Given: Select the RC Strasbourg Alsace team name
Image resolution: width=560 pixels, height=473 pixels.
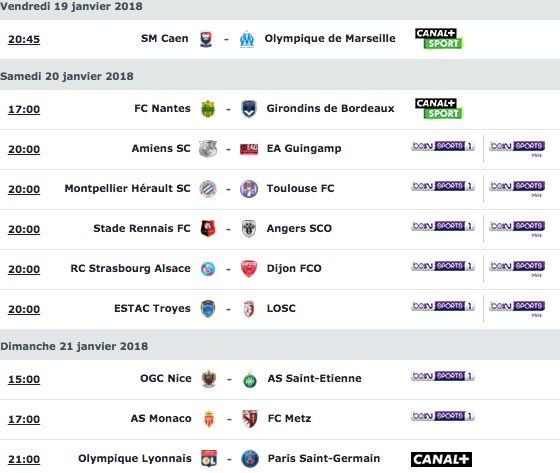Looking at the screenshot, I should (130, 268).
